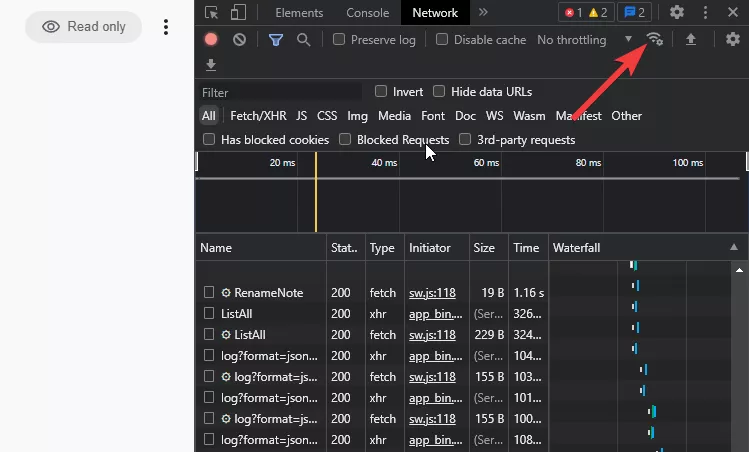Click the yellow timeline overview marker
Viewport: 749px width, 452px height.
(316, 192)
